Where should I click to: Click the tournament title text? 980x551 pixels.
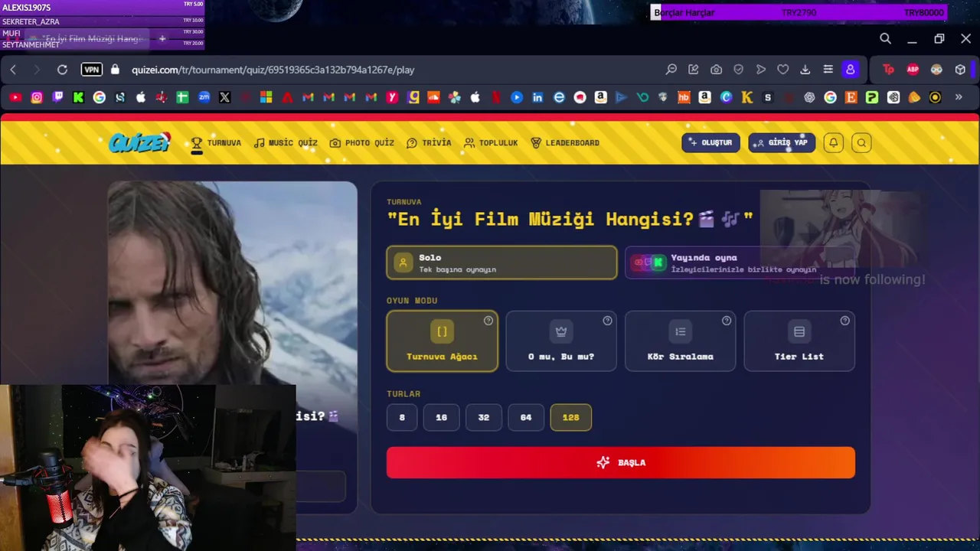(x=570, y=220)
